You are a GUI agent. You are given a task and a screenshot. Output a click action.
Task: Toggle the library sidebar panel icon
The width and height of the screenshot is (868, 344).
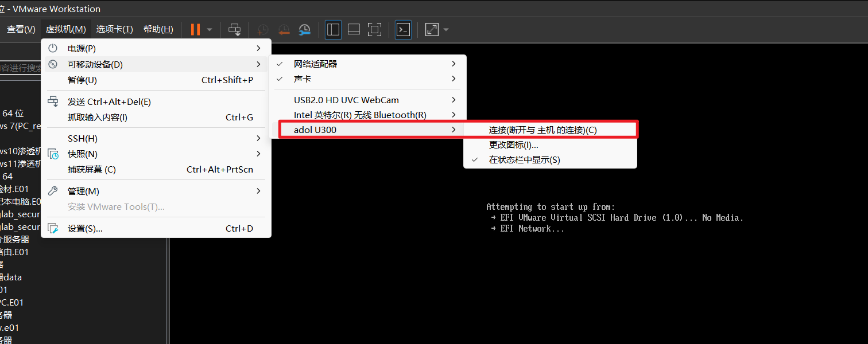(333, 29)
